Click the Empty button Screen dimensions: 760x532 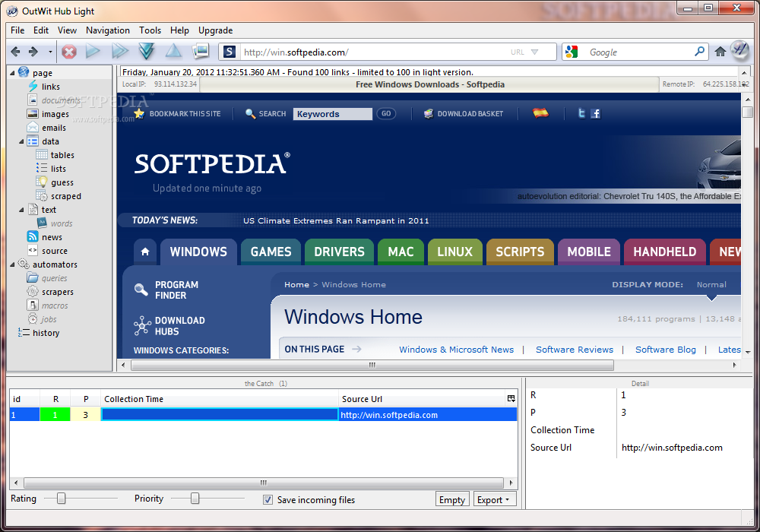451,499
